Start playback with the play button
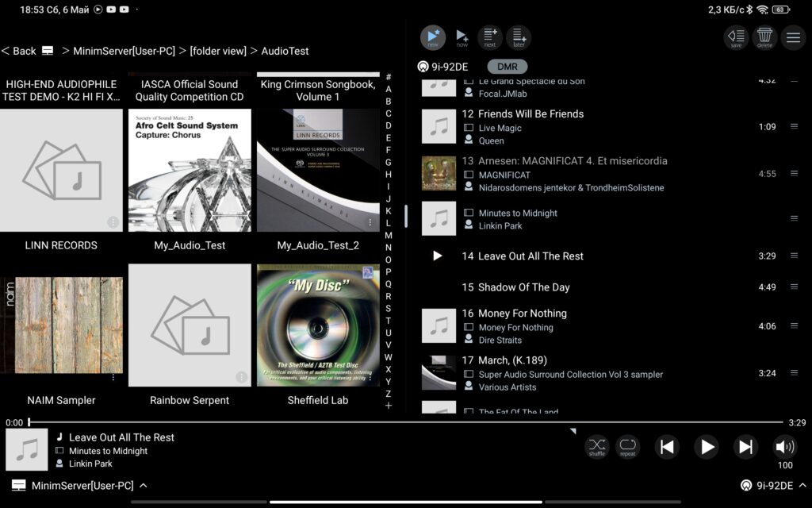This screenshot has width=812, height=508. (707, 446)
